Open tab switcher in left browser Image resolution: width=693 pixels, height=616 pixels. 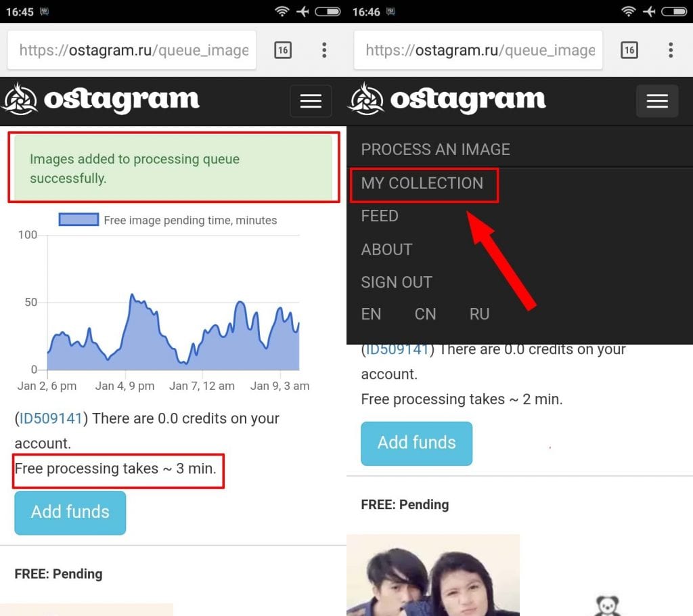coord(283,50)
